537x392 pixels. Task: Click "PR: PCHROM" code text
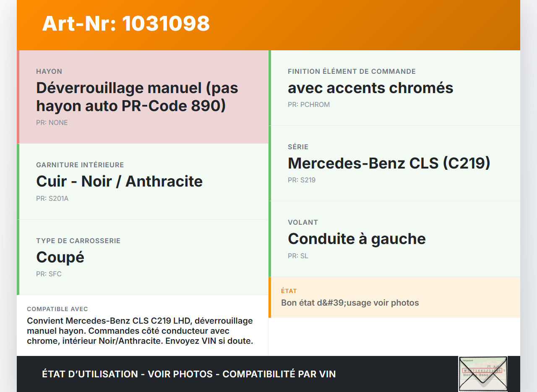(309, 105)
